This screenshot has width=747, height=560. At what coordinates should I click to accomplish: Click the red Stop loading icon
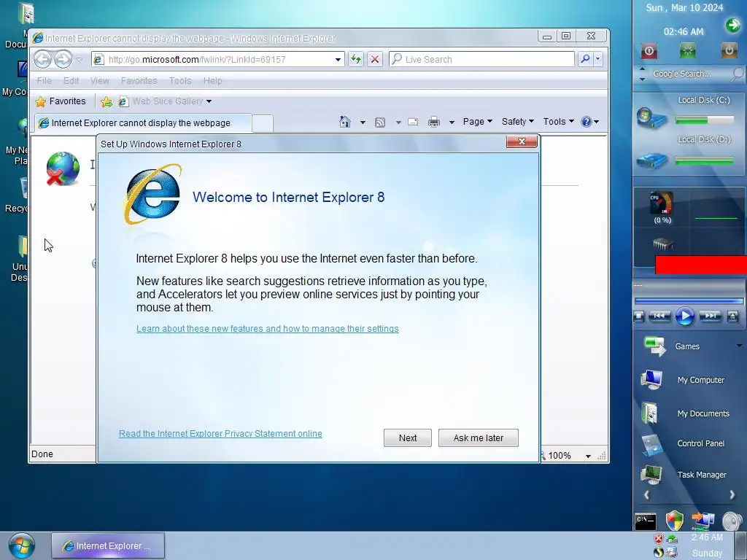point(375,60)
